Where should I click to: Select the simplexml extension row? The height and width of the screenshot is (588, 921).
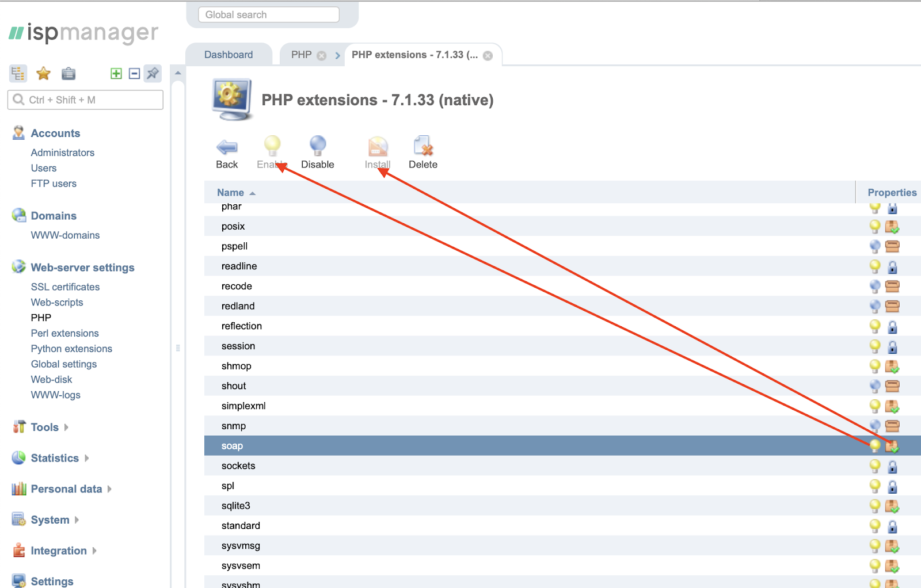[562, 406]
